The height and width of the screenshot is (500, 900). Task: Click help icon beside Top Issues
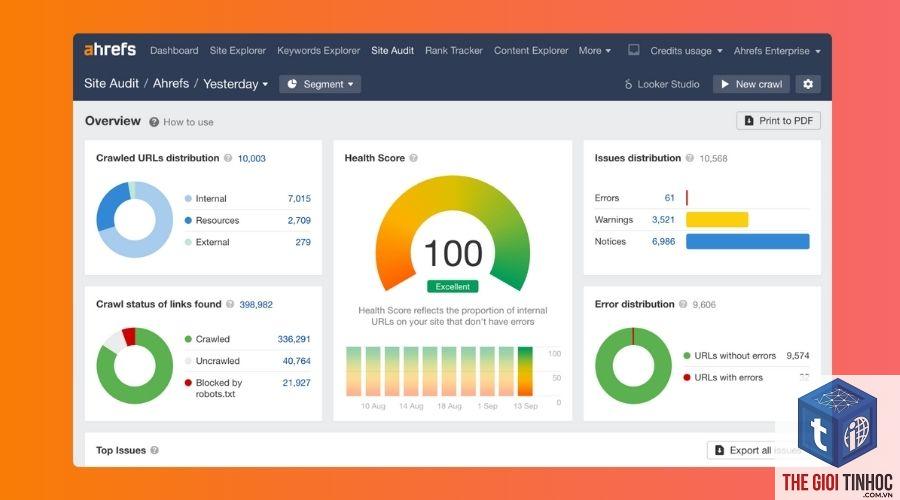(154, 451)
